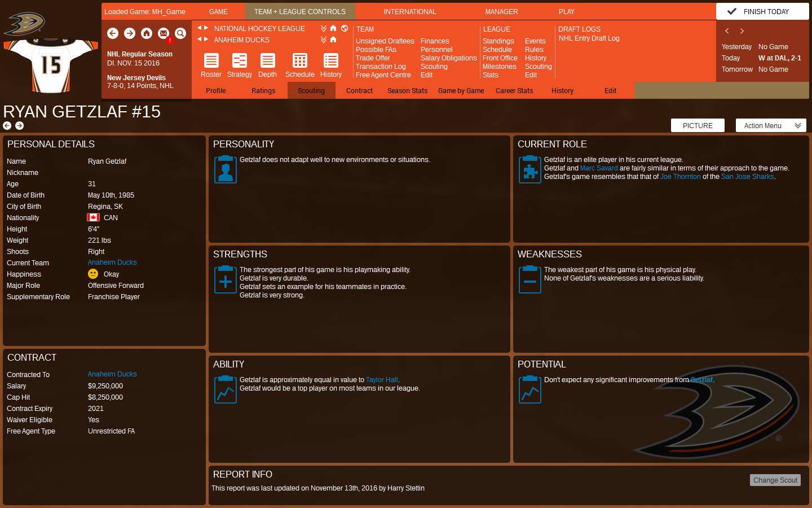Switch to the Ratings tab
Viewport: 812px width, 508px height.
[263, 90]
